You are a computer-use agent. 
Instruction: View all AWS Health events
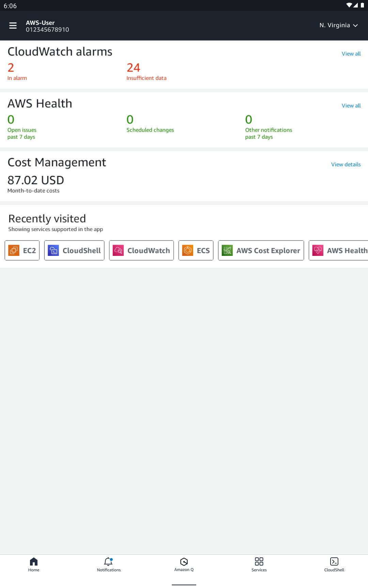351,106
